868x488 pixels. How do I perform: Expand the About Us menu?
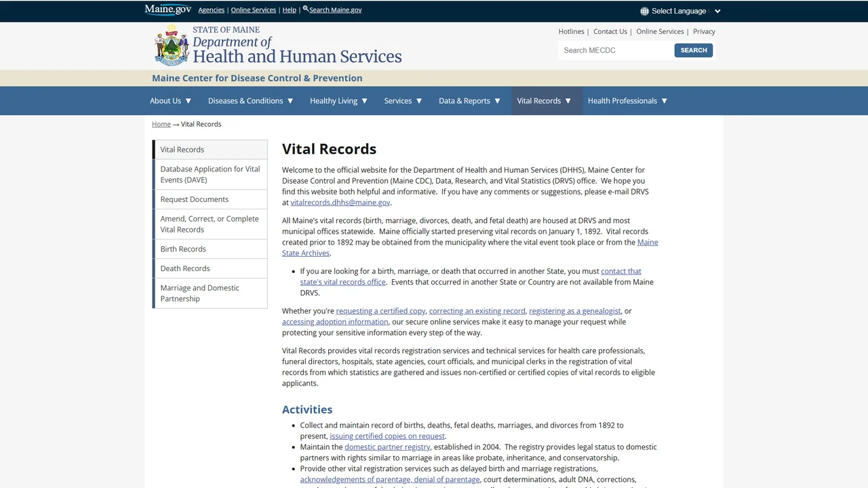[170, 101]
